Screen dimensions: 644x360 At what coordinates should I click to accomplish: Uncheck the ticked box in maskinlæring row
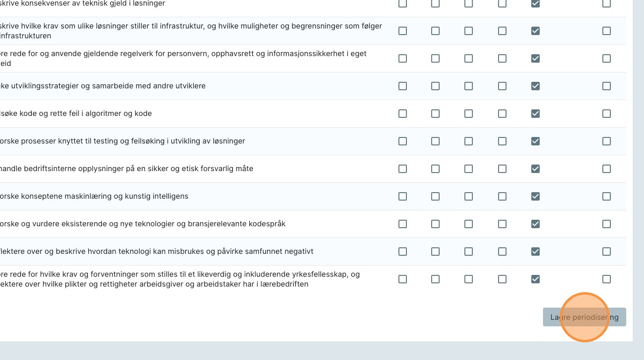(535, 196)
